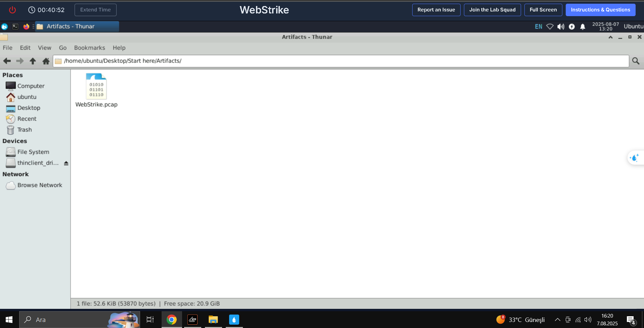Click the Windows tray Wi-Fi icon

click(x=578, y=320)
